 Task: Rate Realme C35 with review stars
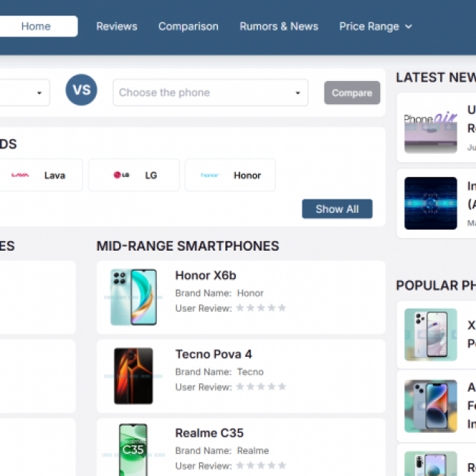[261, 466]
